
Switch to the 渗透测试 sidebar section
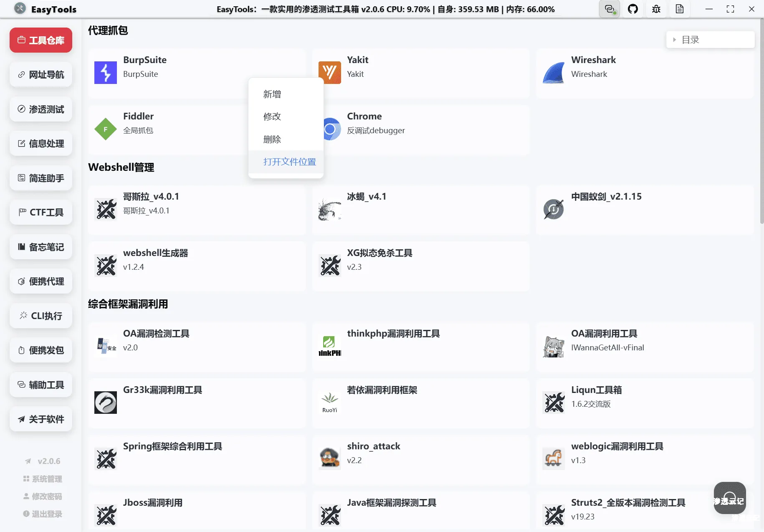[40, 109]
